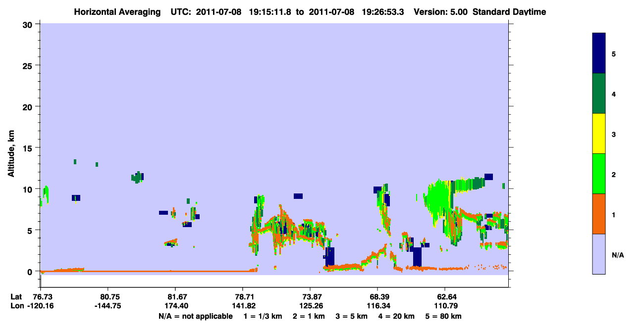The image size is (644, 330).
Task: Click the lavender N/A colorbar segment
Action: pos(599,254)
